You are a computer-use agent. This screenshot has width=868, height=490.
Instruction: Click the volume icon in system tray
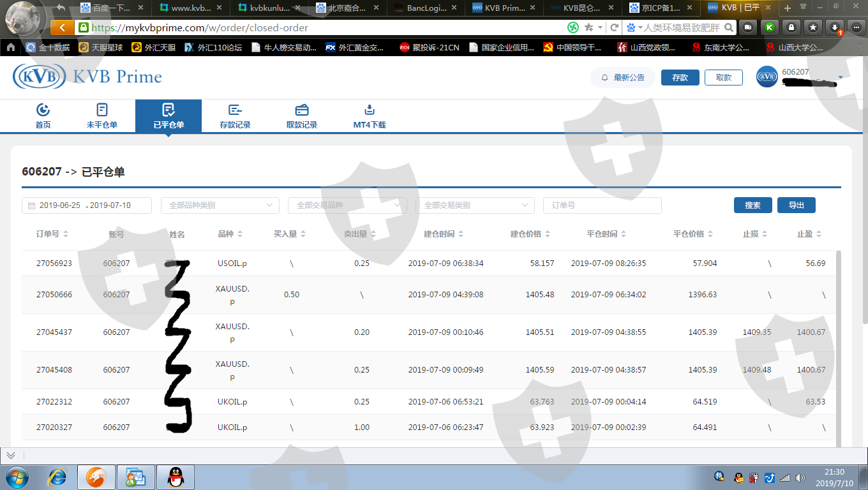click(800, 477)
